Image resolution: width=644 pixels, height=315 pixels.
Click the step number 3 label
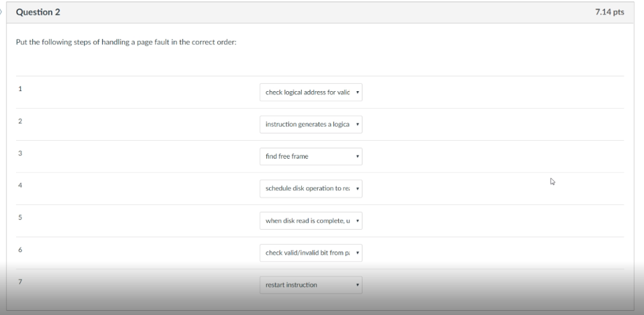(x=20, y=153)
